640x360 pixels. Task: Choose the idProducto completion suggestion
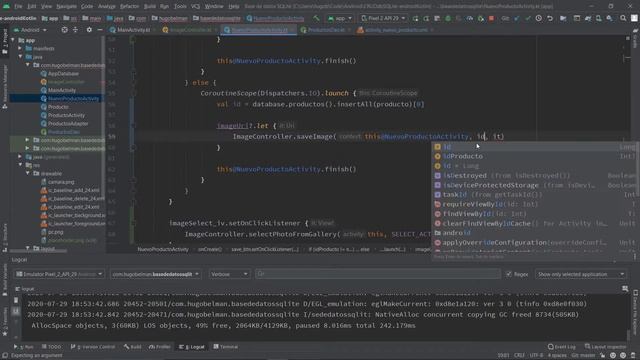tap(535, 156)
